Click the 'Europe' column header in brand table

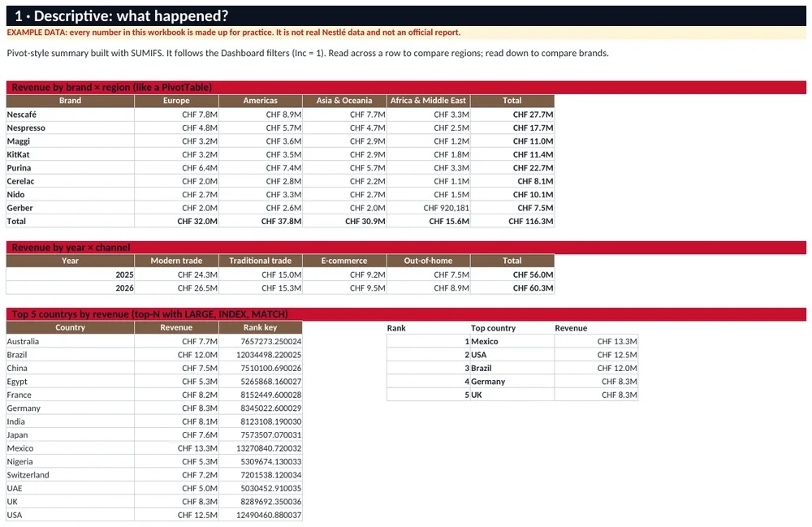tap(176, 101)
